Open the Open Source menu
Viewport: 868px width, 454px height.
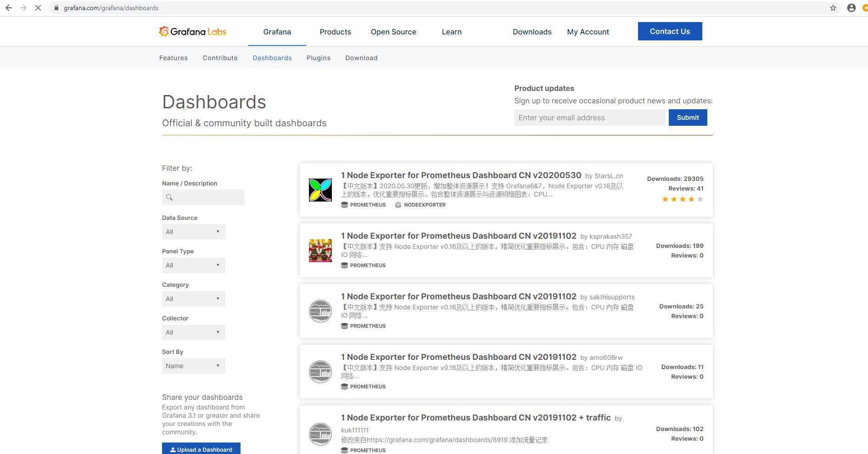393,32
